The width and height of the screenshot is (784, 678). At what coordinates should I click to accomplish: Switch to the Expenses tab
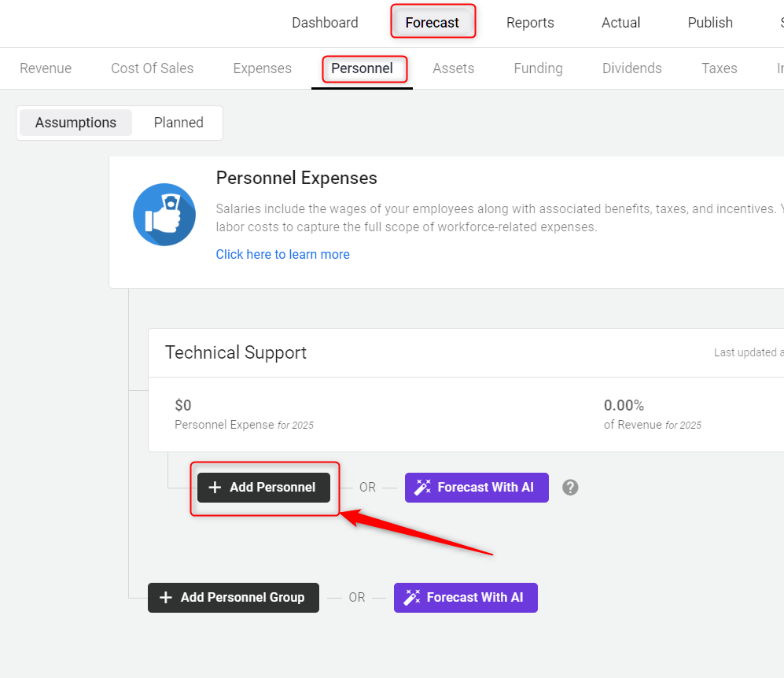263,68
